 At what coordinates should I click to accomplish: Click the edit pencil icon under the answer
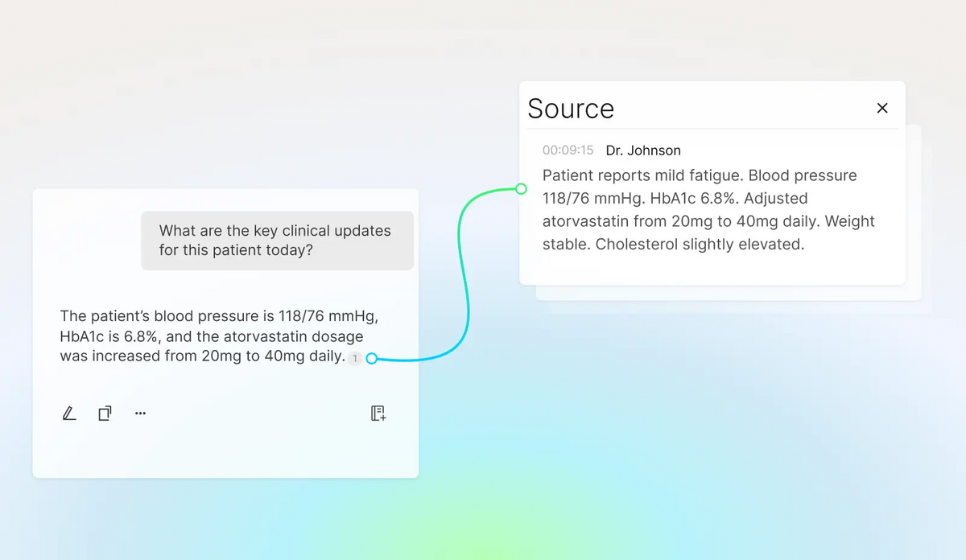(x=69, y=414)
